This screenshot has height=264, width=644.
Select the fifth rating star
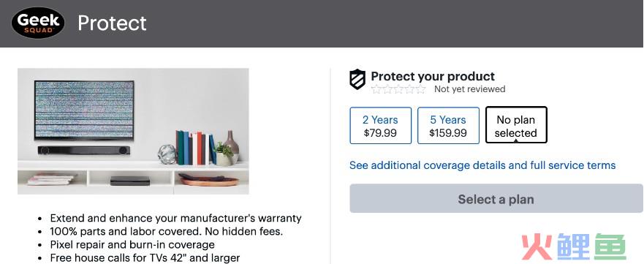(420, 89)
